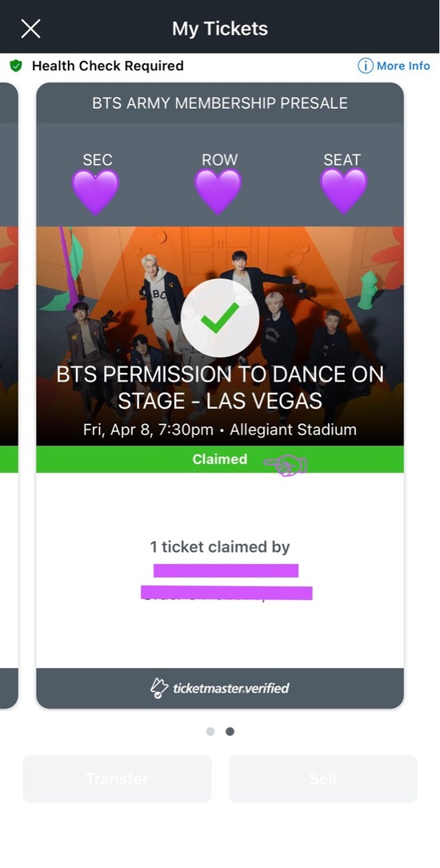Tap the Sell button

tap(322, 778)
